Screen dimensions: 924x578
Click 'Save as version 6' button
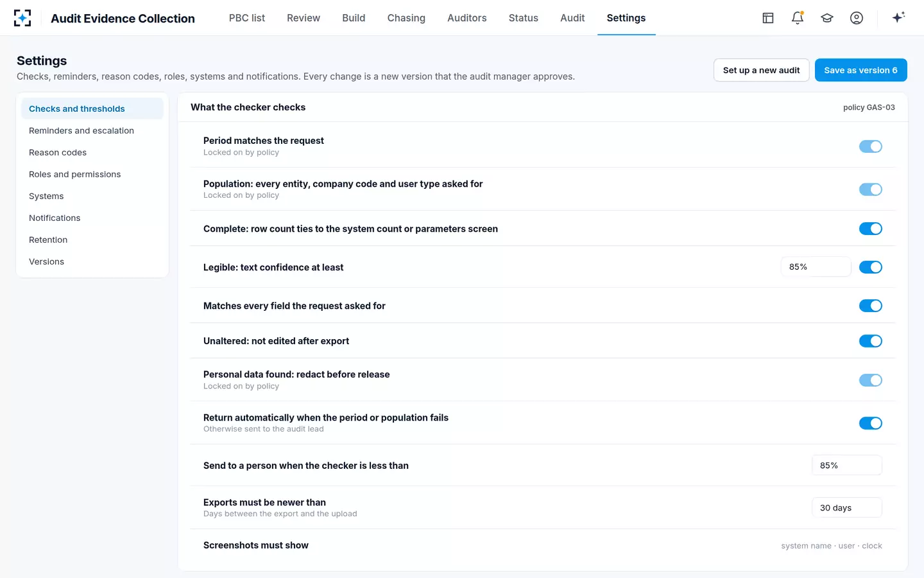point(861,70)
